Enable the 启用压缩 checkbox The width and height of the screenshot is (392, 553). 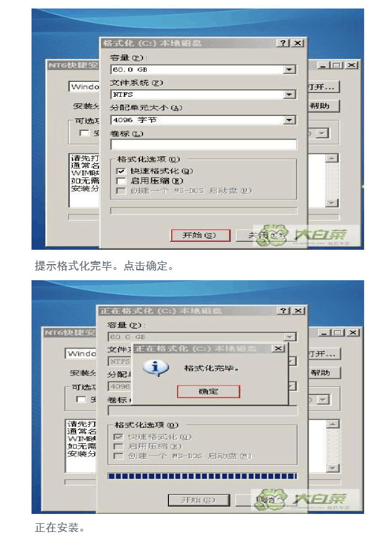121,181
